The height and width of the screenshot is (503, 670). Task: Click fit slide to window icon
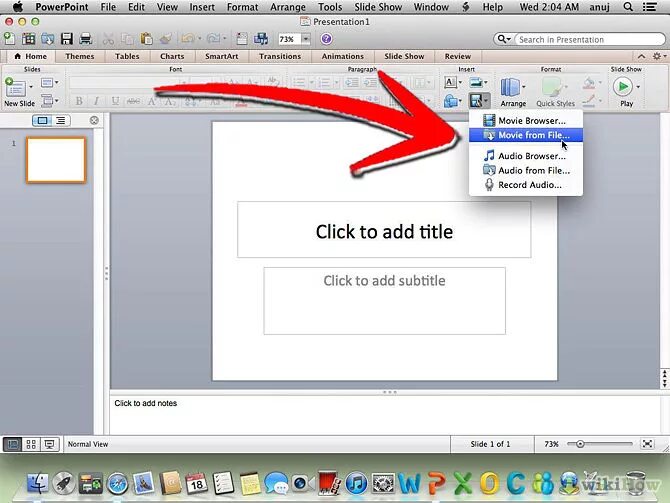pyautogui.click(x=647, y=444)
